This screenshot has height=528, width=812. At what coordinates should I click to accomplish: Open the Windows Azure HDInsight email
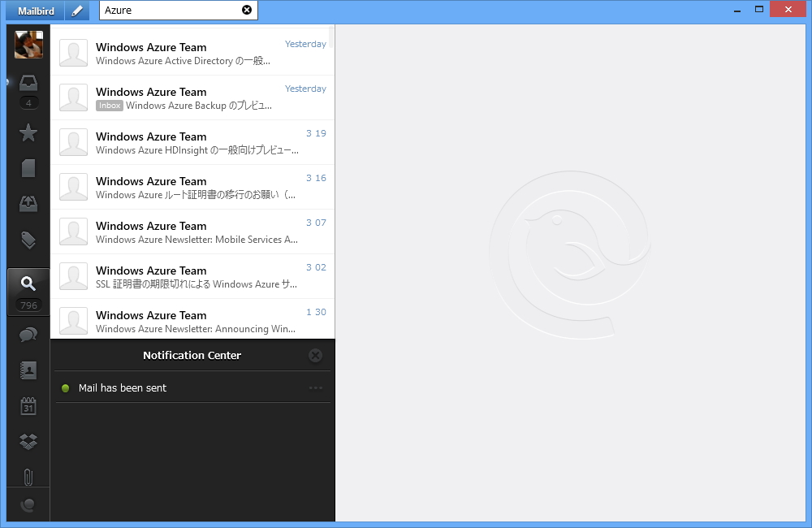tap(192, 142)
